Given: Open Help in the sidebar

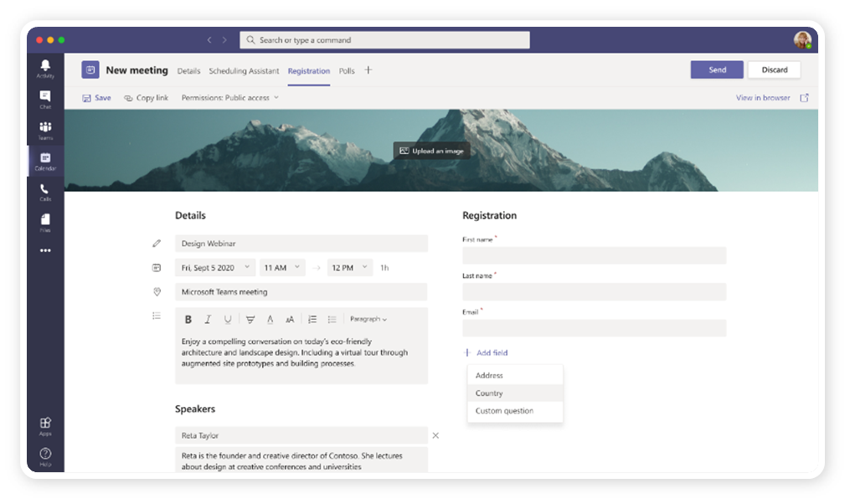Looking at the screenshot, I should click(45, 457).
